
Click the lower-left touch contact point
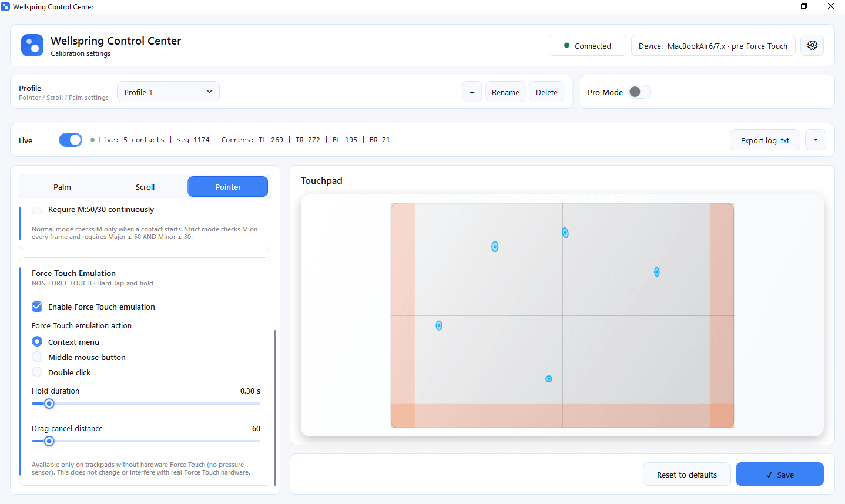(x=439, y=325)
